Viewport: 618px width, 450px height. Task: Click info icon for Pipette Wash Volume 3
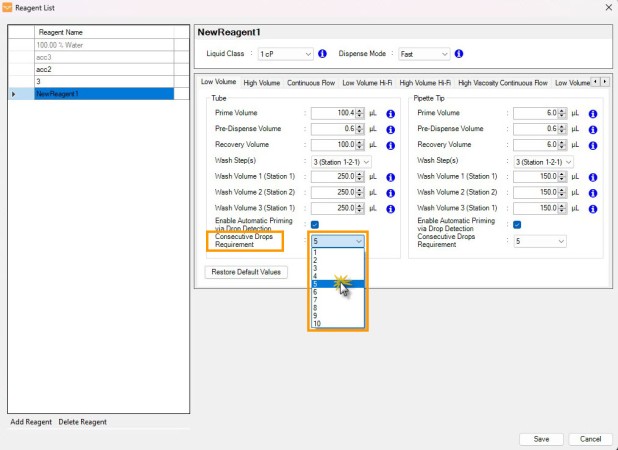(592, 209)
